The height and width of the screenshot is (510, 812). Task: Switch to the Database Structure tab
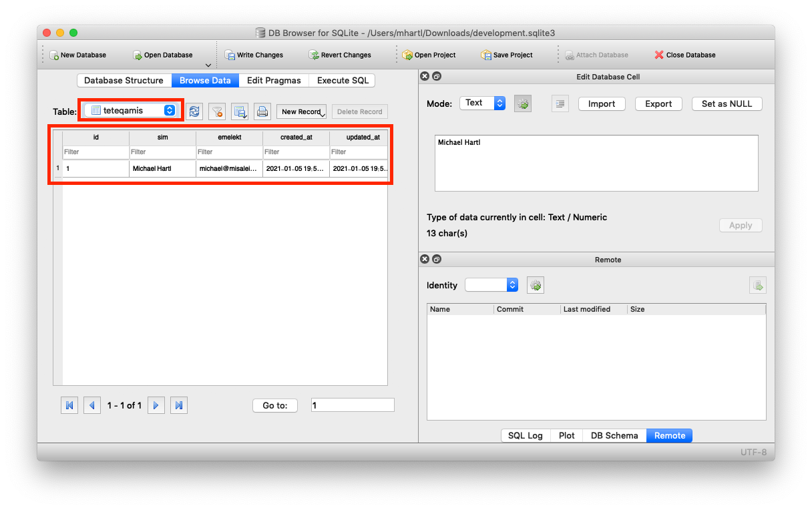point(124,80)
